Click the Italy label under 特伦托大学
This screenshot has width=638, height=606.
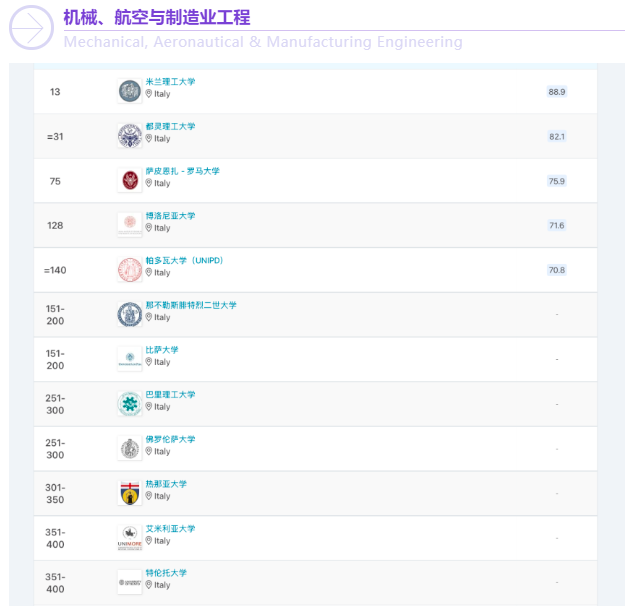click(162, 585)
